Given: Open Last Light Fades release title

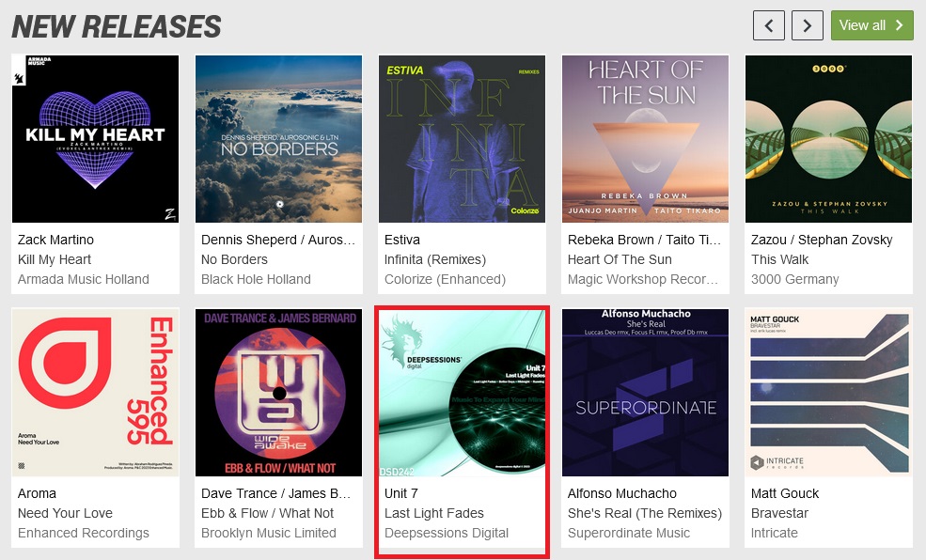Looking at the screenshot, I should point(434,513).
